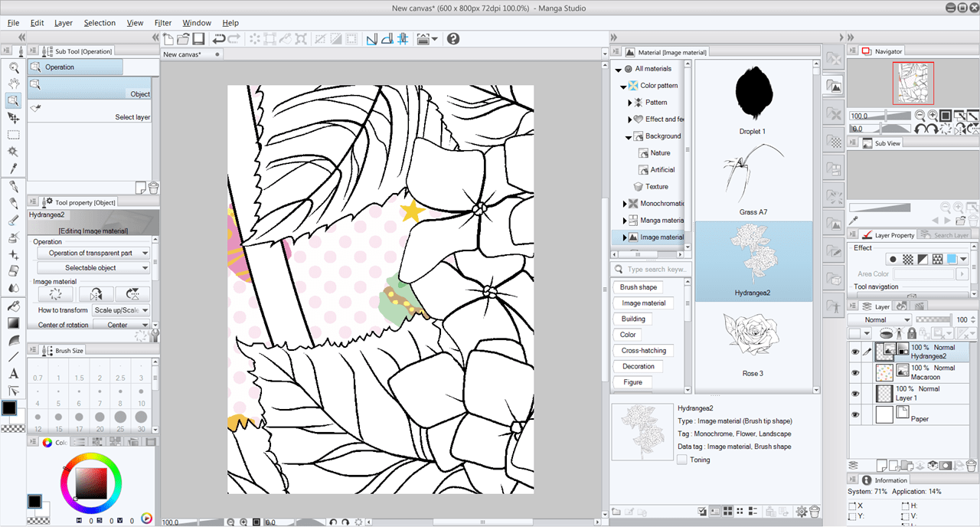Click the material panel delete trash icon
The height and width of the screenshot is (527, 980).
[815, 511]
